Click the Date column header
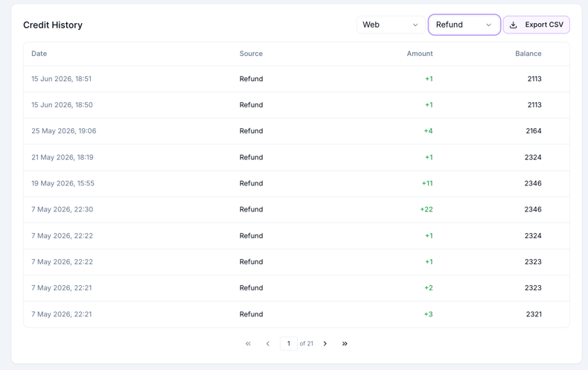Viewport: 588px width, 370px height. click(x=39, y=54)
